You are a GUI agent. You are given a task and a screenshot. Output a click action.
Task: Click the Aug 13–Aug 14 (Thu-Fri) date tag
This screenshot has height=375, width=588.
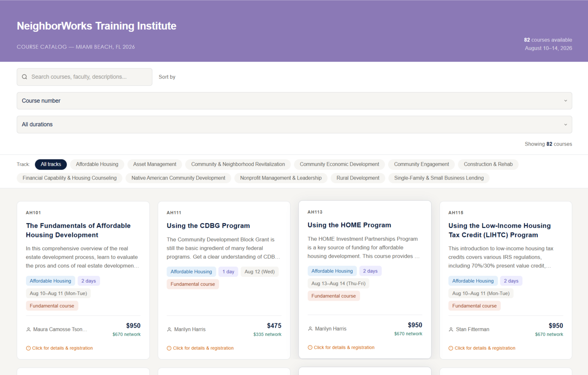click(x=339, y=283)
